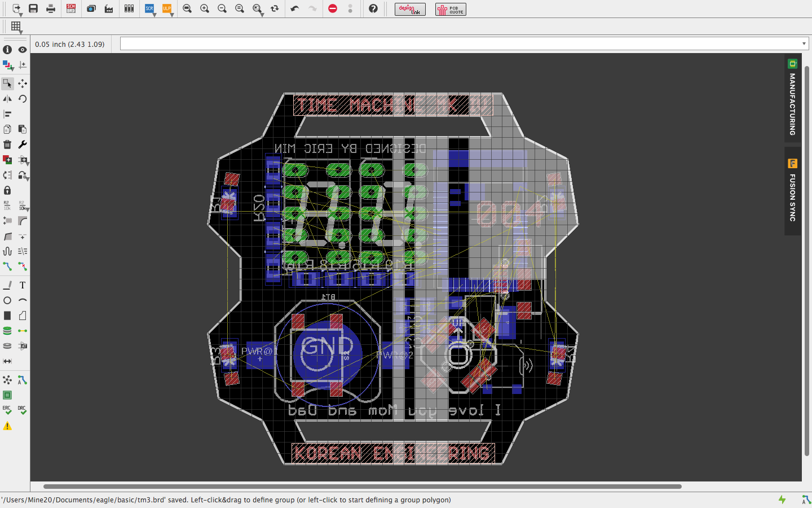Click the Zoom to fit icon
The width and height of the screenshot is (812, 508).
coord(187,8)
